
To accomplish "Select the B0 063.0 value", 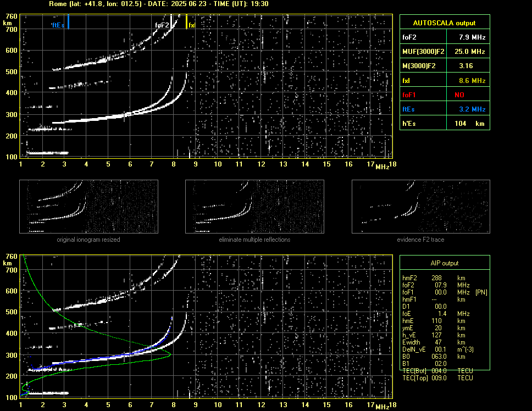I will [x=439, y=357].
